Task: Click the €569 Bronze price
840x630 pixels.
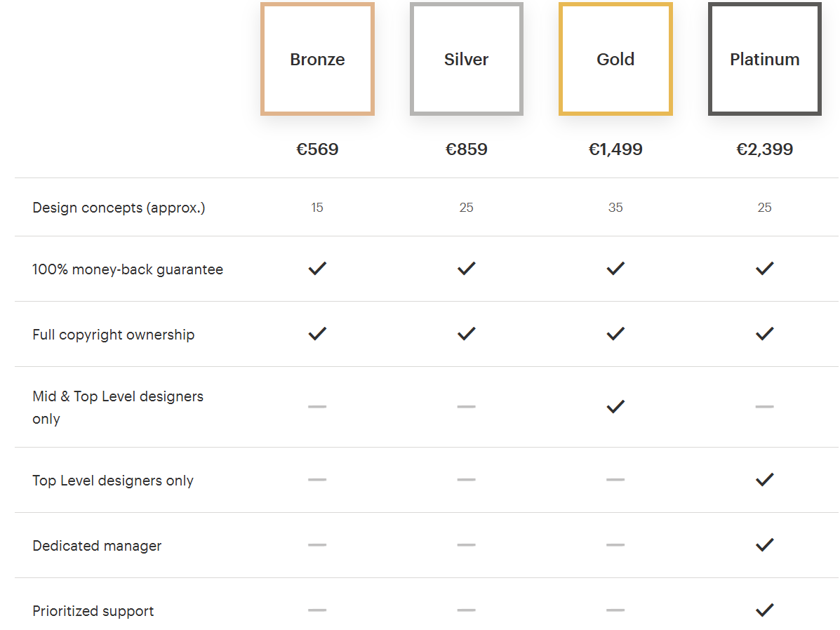Action: (x=317, y=149)
